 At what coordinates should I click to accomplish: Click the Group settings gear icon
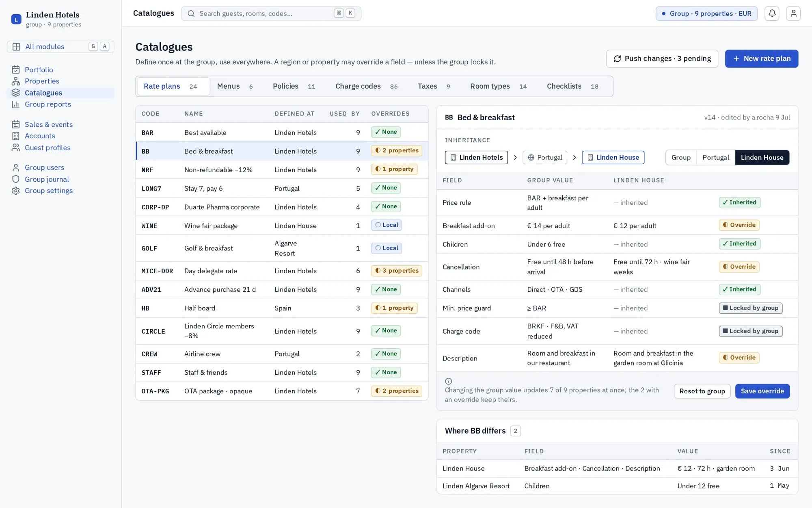(x=16, y=191)
